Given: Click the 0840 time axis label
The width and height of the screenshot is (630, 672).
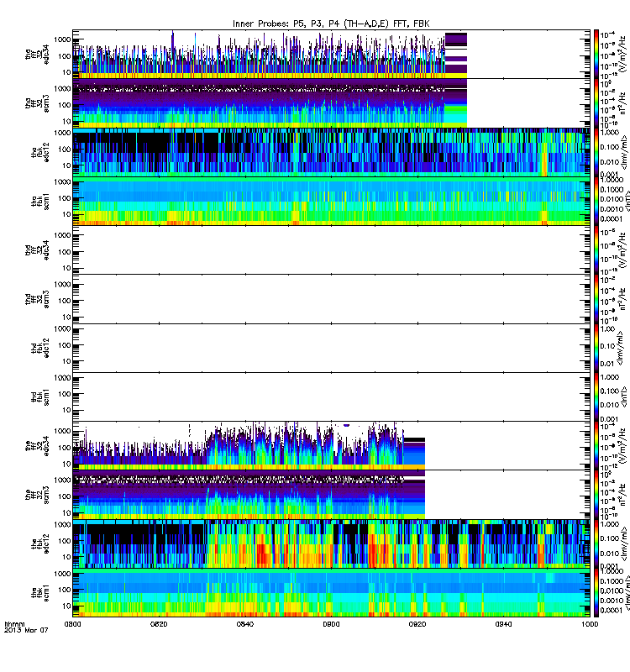Looking at the screenshot, I should 245,624.
